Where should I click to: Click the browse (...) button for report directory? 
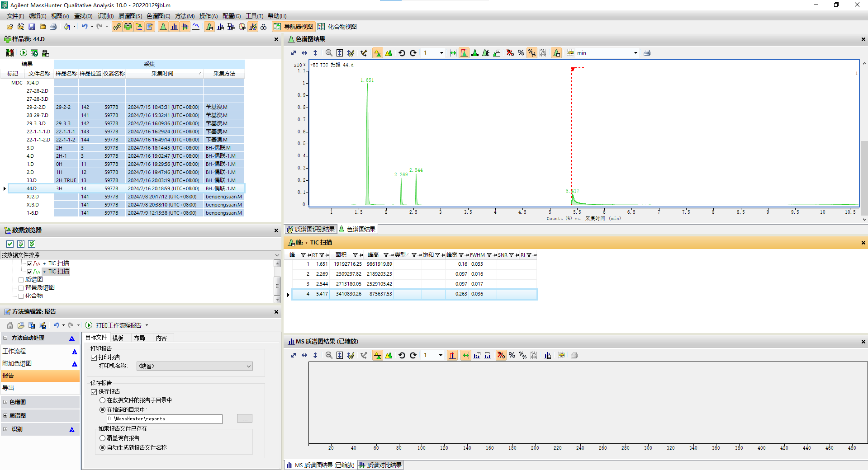click(245, 419)
